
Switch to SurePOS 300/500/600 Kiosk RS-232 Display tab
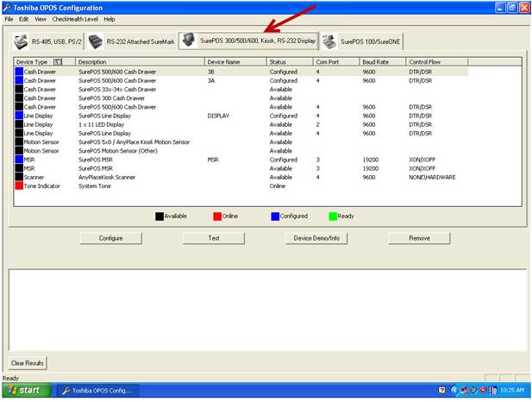coord(248,41)
